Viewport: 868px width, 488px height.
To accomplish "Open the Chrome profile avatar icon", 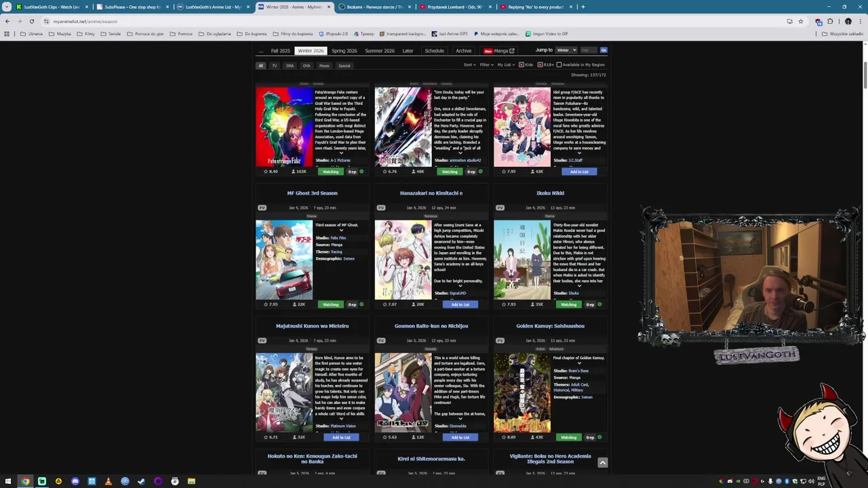I will (848, 21).
